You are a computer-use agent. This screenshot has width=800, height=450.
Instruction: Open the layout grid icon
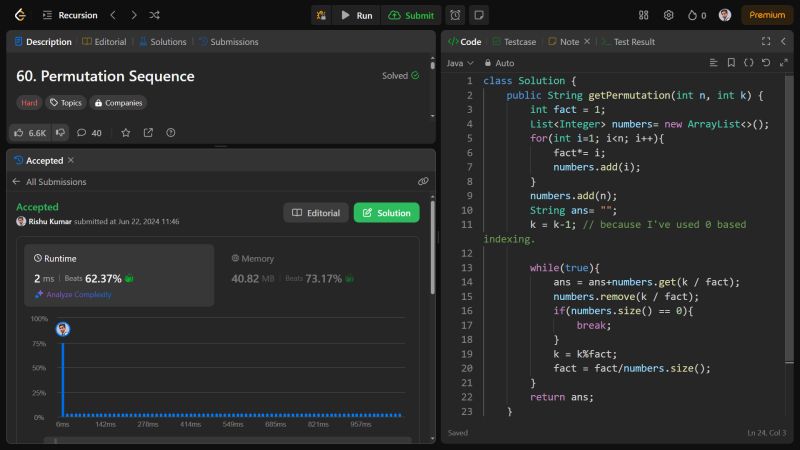643,15
